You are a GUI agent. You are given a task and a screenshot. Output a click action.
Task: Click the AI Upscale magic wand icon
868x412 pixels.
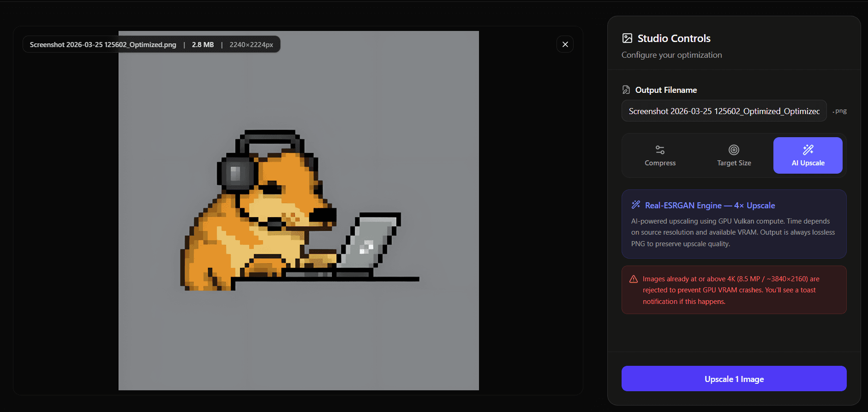(808, 150)
